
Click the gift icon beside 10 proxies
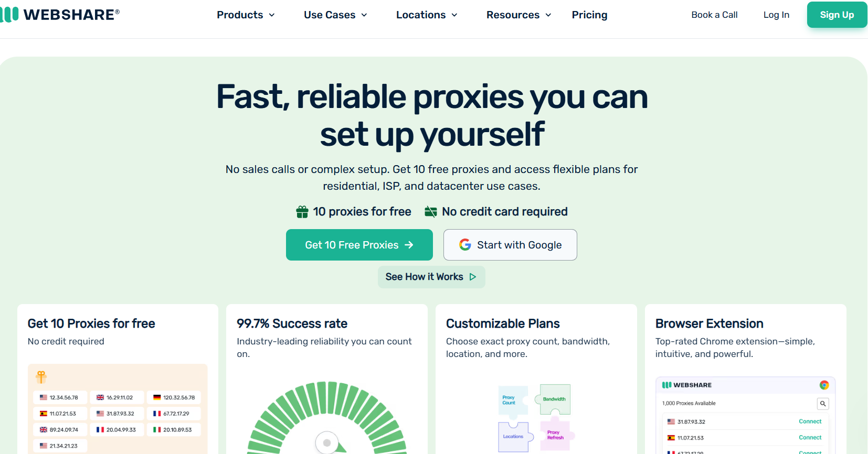coord(302,212)
